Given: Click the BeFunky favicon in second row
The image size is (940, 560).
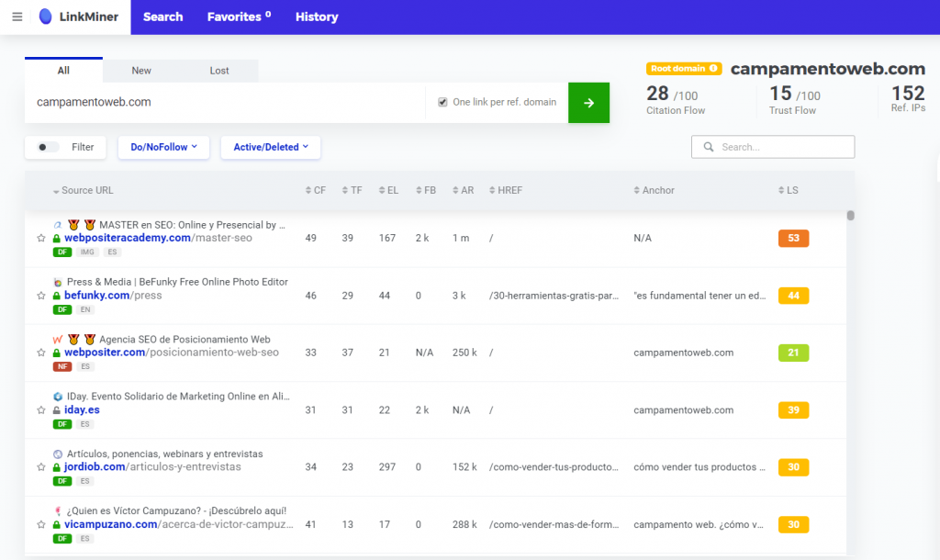Looking at the screenshot, I should (x=58, y=283).
